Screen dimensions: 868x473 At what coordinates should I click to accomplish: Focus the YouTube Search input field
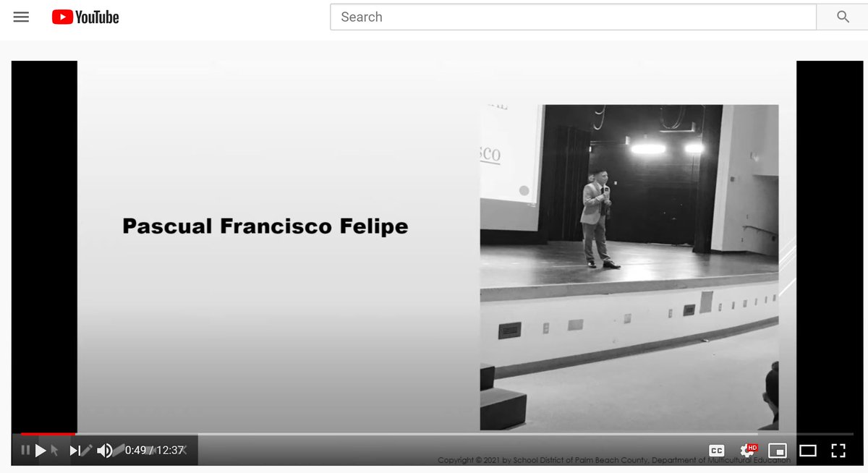[573, 17]
